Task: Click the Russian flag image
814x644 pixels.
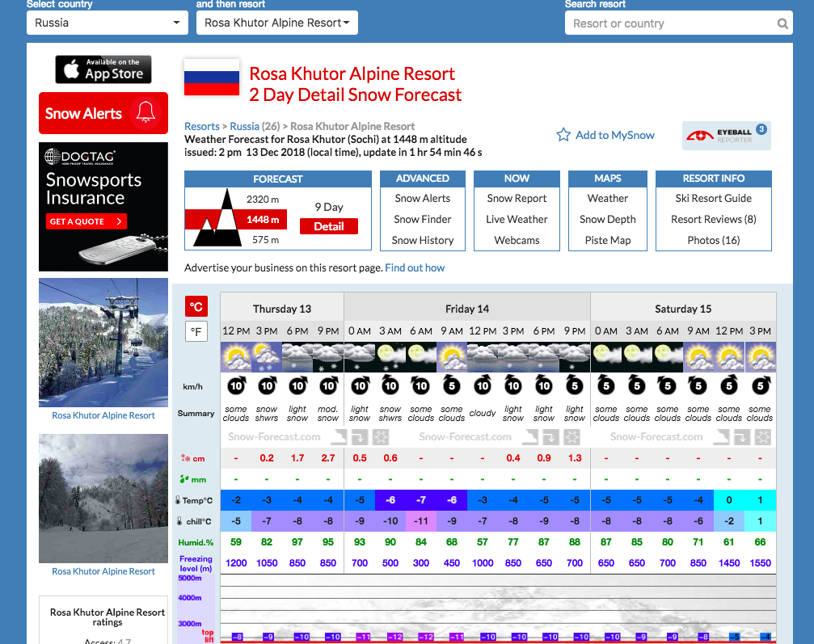Action: [x=212, y=78]
